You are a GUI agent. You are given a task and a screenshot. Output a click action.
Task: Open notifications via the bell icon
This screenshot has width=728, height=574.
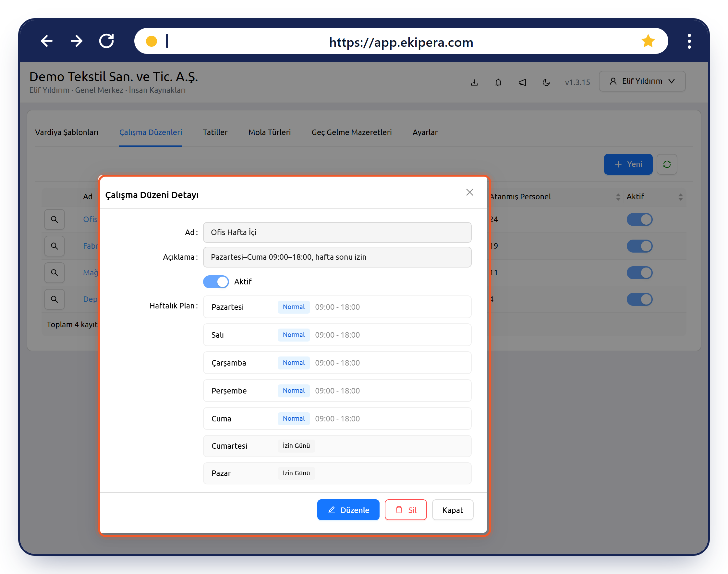[498, 82]
